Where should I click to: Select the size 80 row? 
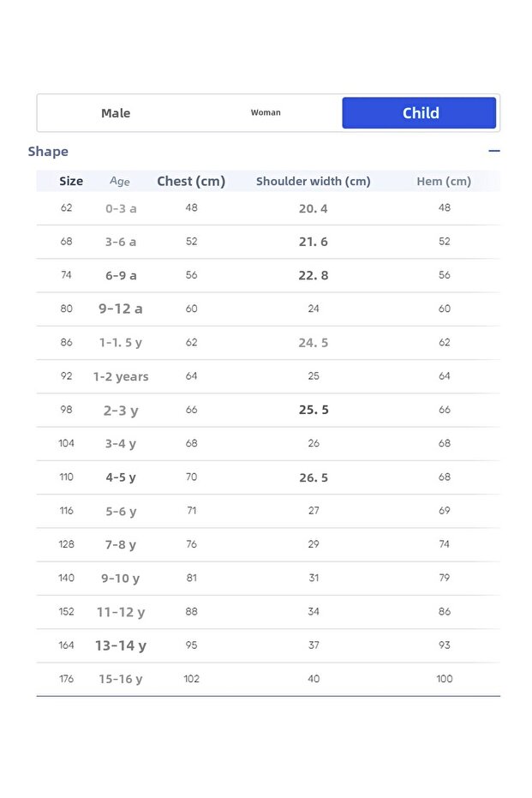click(67, 309)
